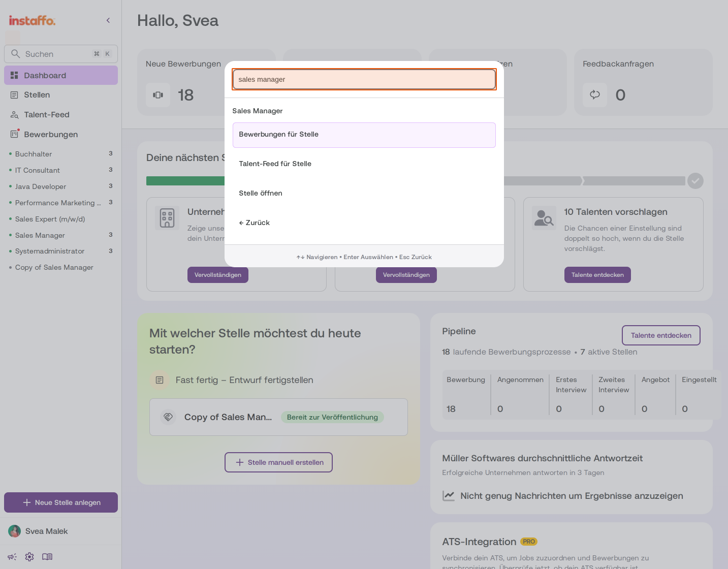Select Copy of Sales Manager in sidebar
The width and height of the screenshot is (728, 569).
(61, 267)
